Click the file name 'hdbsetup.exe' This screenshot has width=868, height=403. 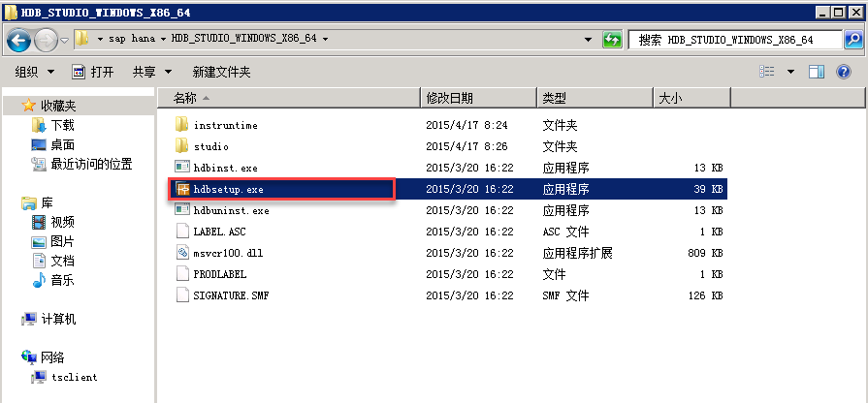point(229,189)
